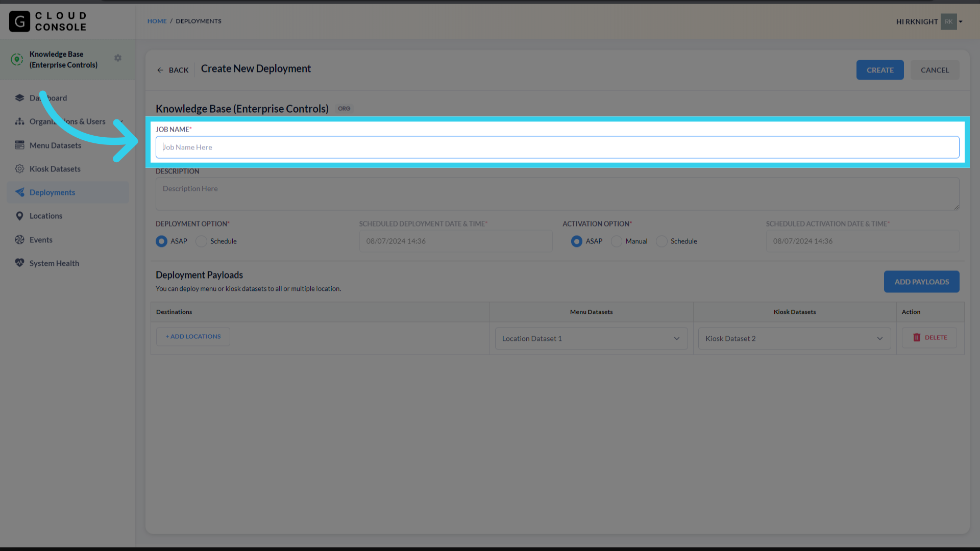Click the DELETE payload button

[929, 338]
